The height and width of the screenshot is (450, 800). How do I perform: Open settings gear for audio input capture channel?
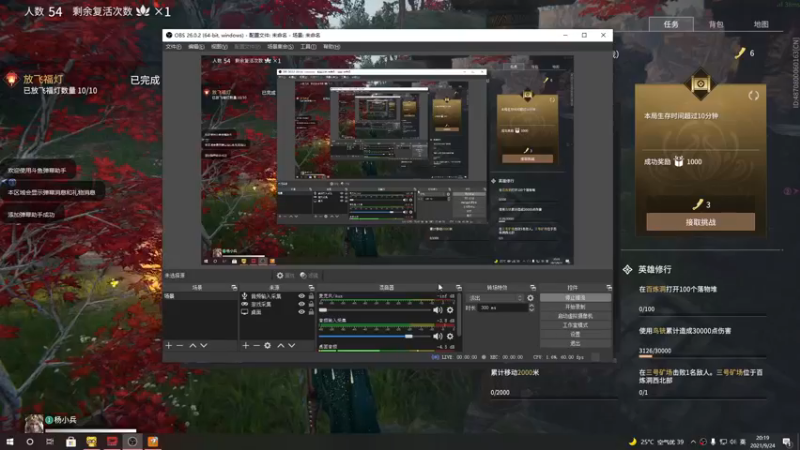click(450, 336)
